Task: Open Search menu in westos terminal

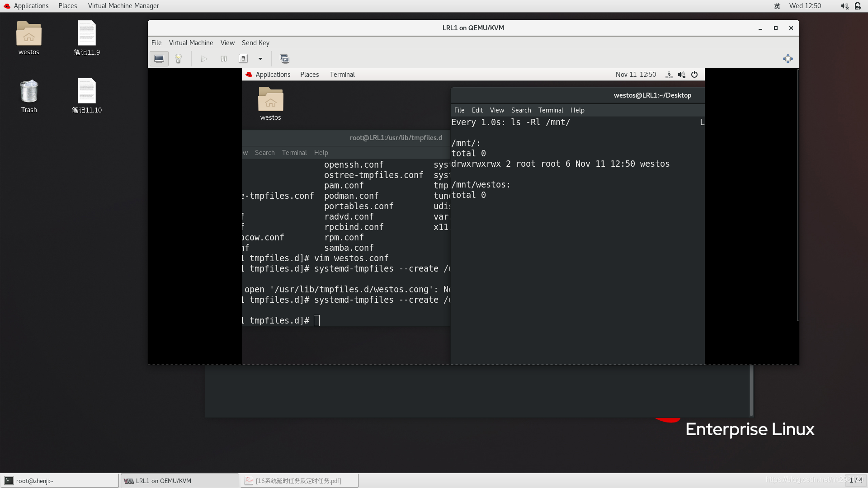Action: [x=521, y=110]
